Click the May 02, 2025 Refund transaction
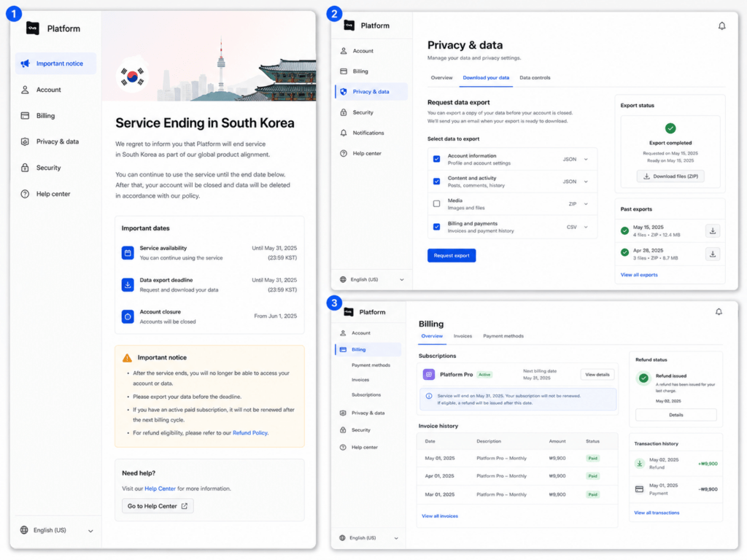This screenshot has height=560, width=747. tap(676, 463)
